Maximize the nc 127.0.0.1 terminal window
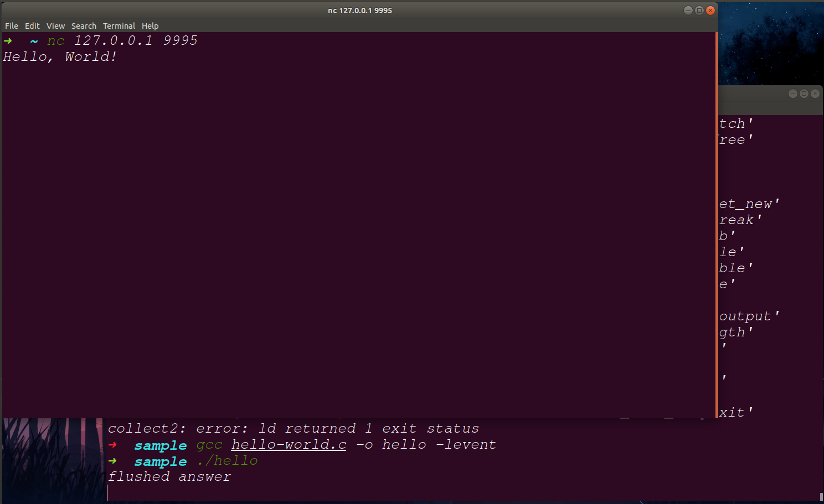This screenshot has height=504, width=824. pyautogui.click(x=699, y=11)
